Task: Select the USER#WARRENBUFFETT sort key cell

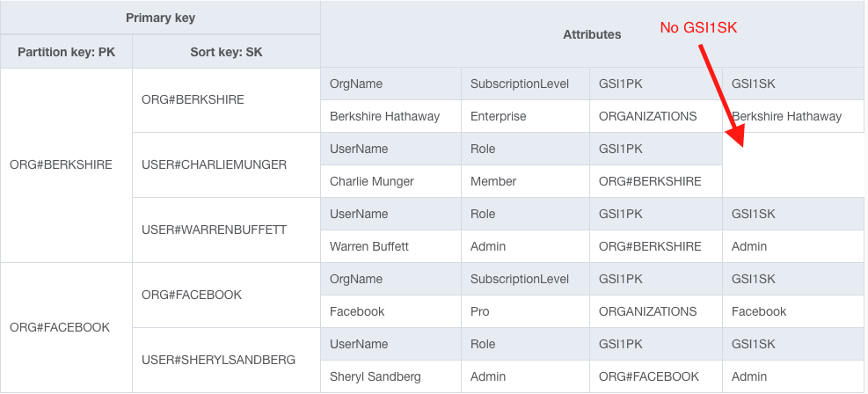Action: (x=214, y=230)
